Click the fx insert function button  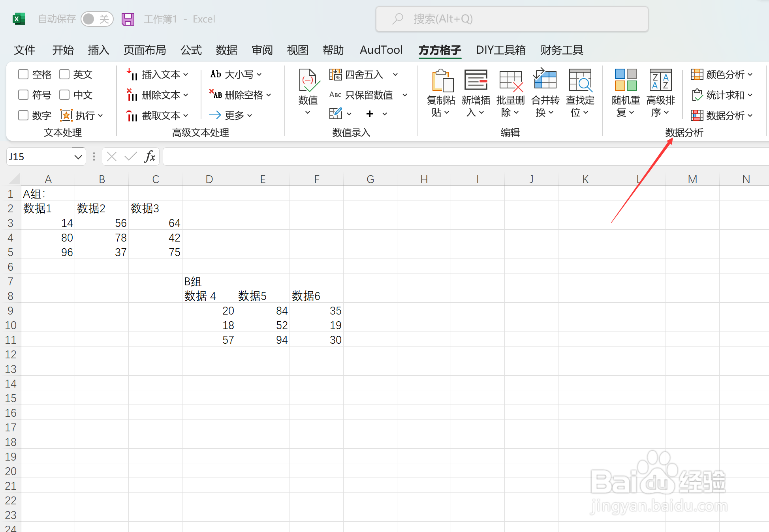149,156
